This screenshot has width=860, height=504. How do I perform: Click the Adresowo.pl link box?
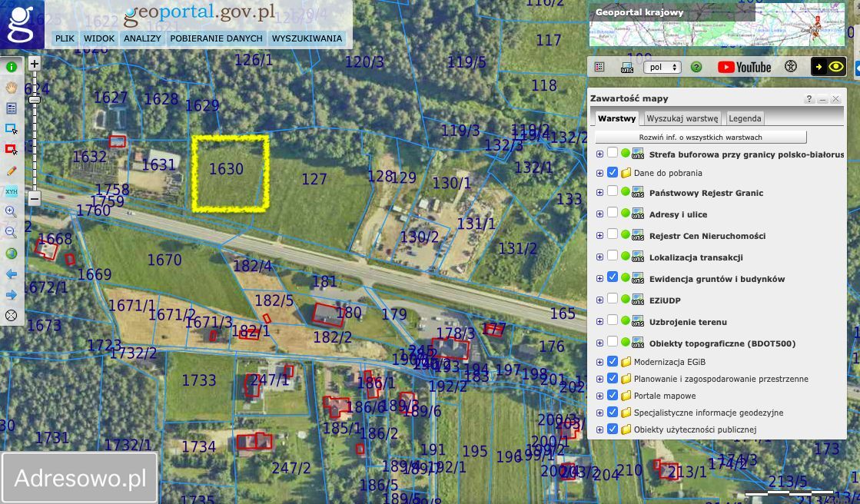pos(80,478)
